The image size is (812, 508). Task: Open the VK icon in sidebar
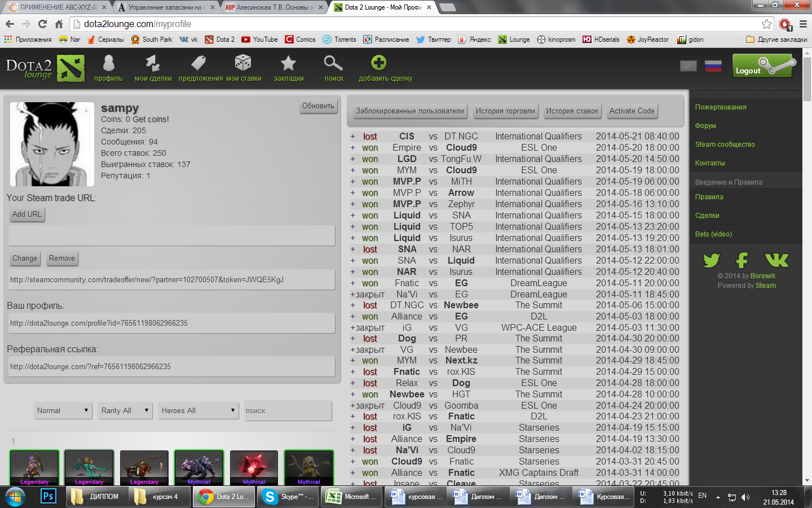click(x=776, y=260)
